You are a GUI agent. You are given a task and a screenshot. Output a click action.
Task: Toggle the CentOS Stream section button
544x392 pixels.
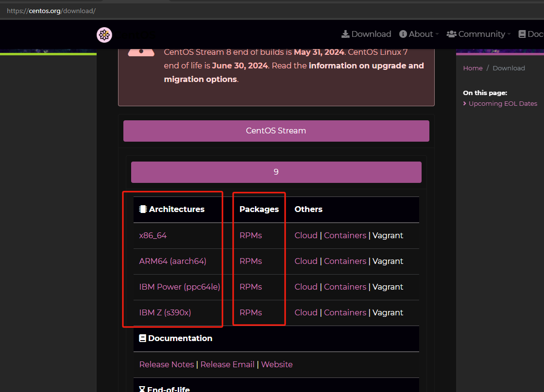[x=276, y=131]
